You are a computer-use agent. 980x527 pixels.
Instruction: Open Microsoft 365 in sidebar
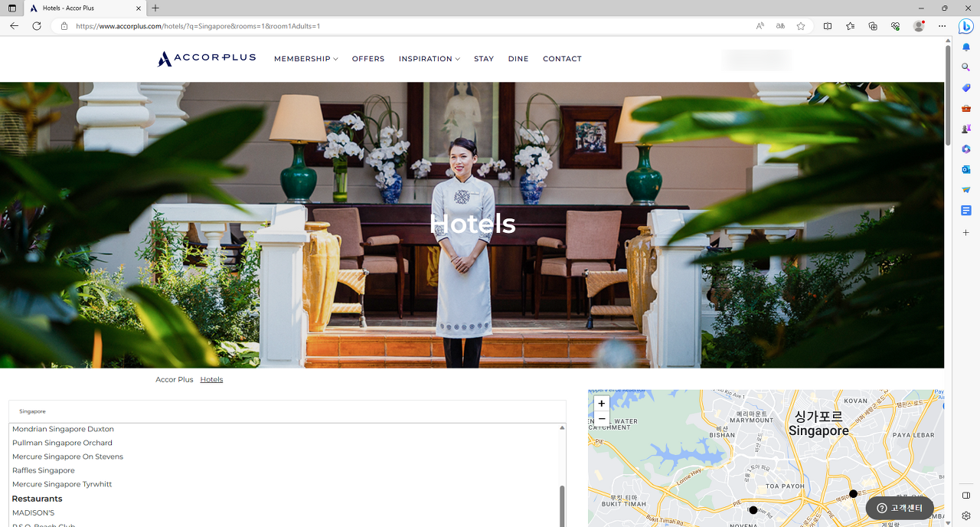[x=966, y=149]
